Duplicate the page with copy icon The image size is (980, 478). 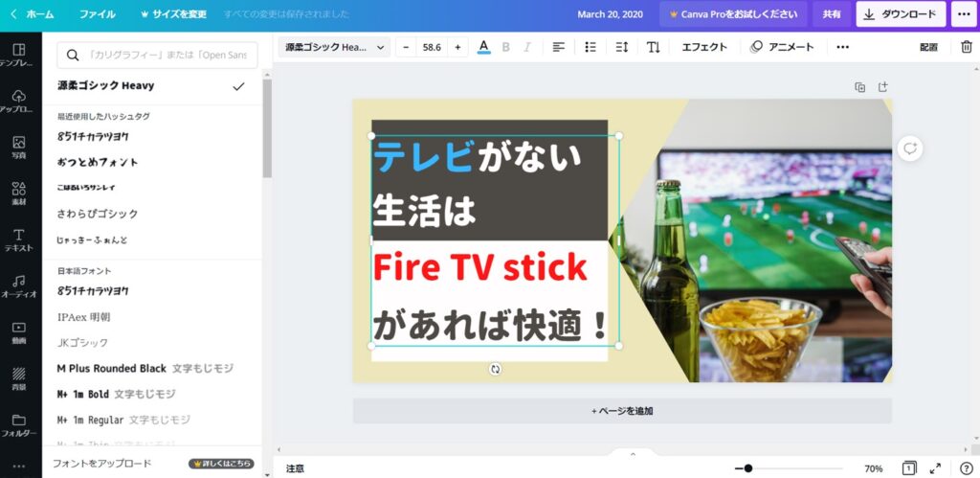[x=860, y=87]
